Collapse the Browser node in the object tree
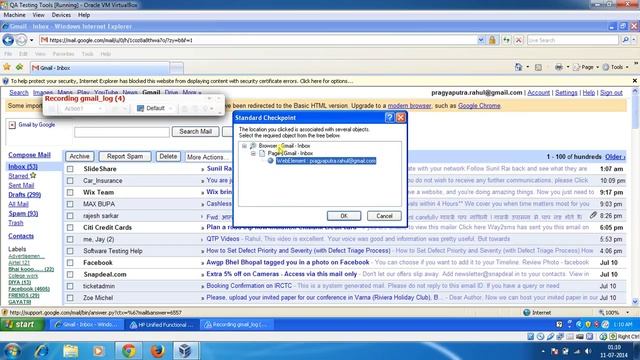This screenshot has width=640, height=360. [x=244, y=146]
